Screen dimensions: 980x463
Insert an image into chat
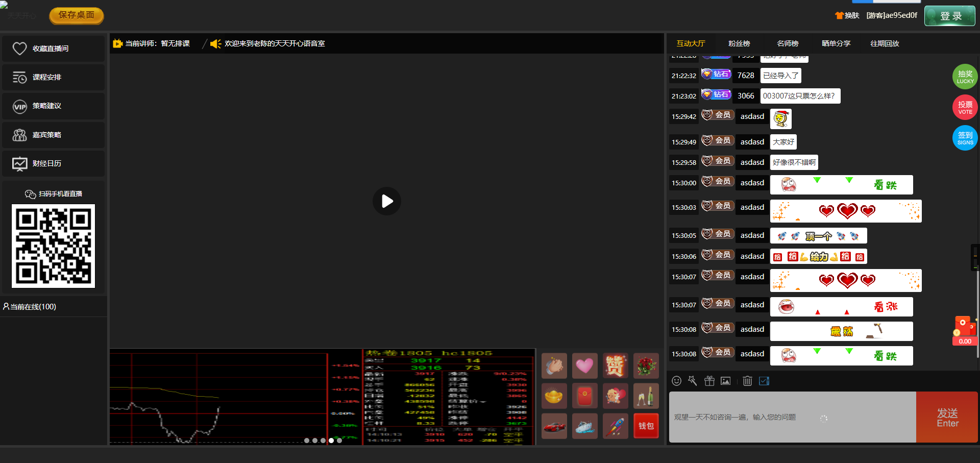click(x=725, y=381)
